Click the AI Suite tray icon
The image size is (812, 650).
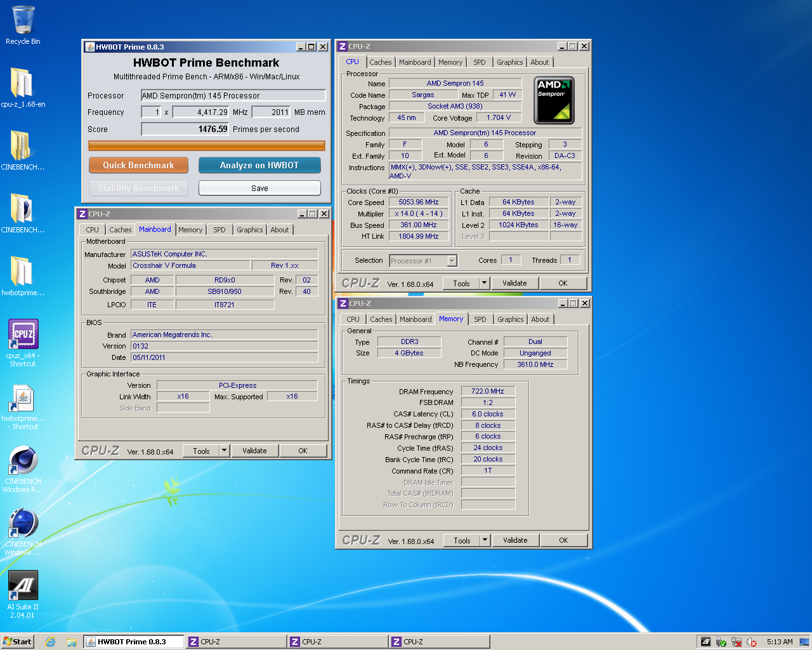click(705, 642)
